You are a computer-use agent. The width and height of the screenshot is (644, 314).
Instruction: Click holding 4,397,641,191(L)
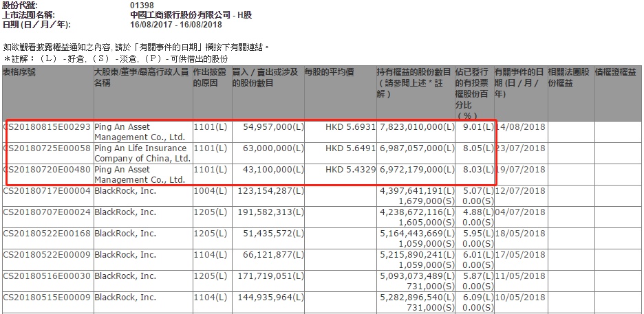click(x=416, y=190)
